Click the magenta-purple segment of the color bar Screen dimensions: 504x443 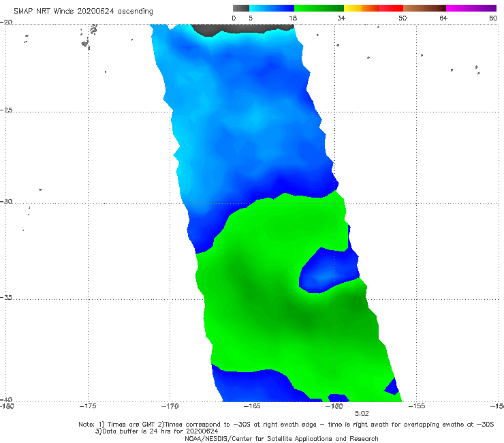pos(471,8)
